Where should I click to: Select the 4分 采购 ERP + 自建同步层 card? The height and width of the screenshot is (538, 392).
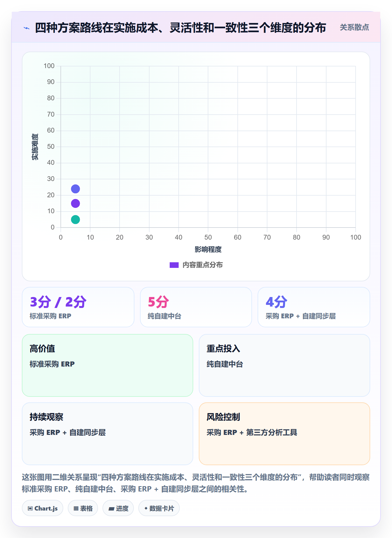coord(314,307)
